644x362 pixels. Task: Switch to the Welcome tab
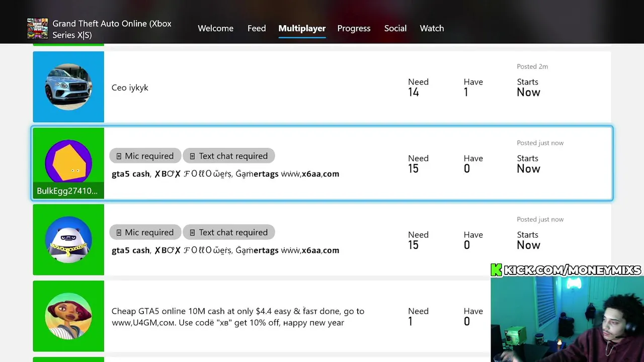coord(215,28)
